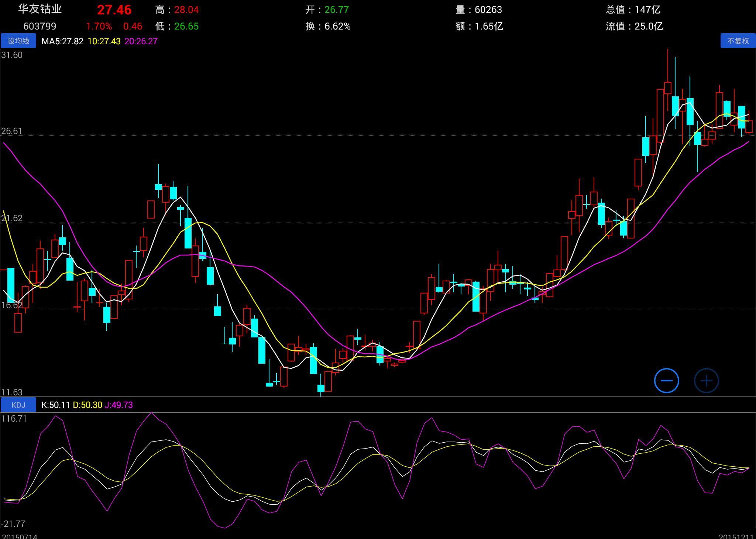Click the MA20 value 20:26.27
This screenshot has height=539, width=756.
click(141, 41)
